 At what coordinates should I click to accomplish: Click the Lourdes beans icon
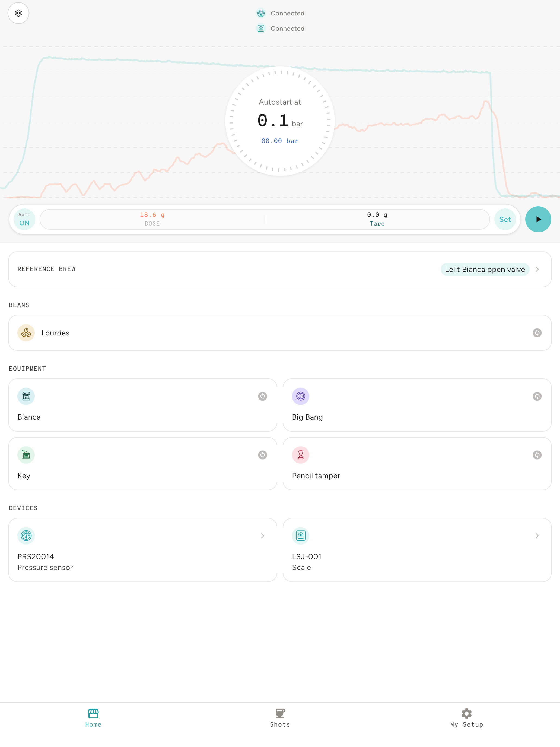point(26,333)
